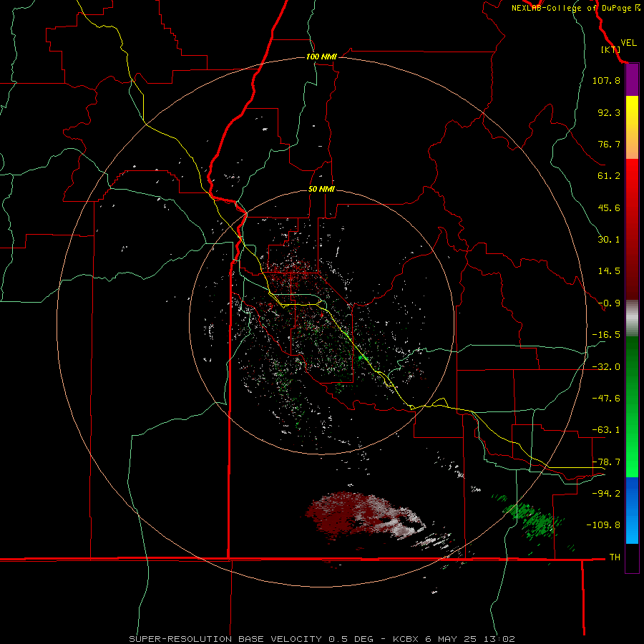The image size is (644, 644).
Task: Select the -78.7 velocity scale value
Action: [606, 462]
